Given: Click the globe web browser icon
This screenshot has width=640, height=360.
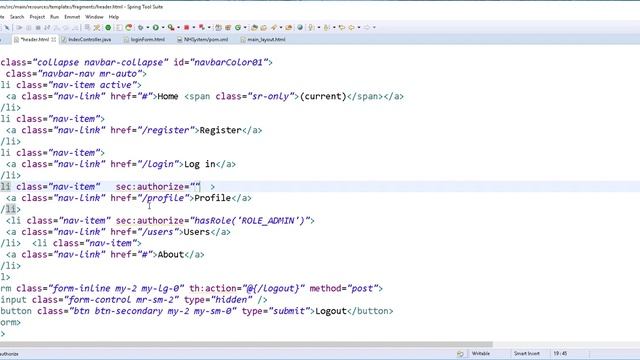Looking at the screenshot, I should (x=300, y=27).
